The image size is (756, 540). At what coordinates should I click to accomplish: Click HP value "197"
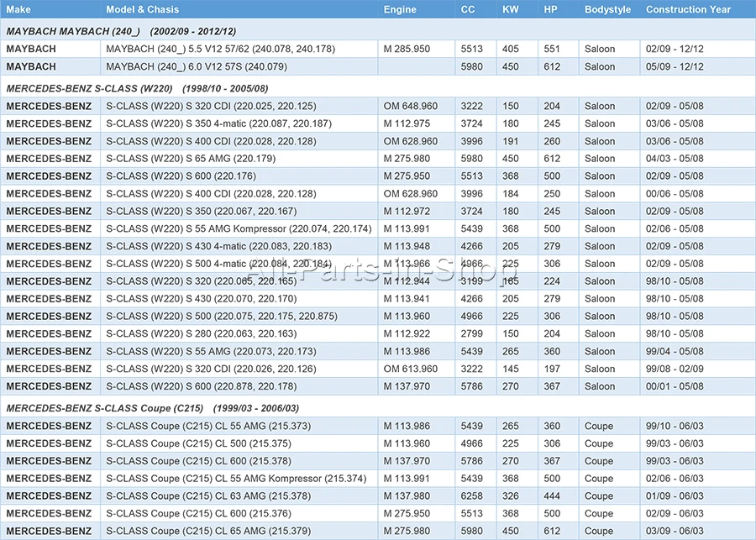click(x=552, y=369)
